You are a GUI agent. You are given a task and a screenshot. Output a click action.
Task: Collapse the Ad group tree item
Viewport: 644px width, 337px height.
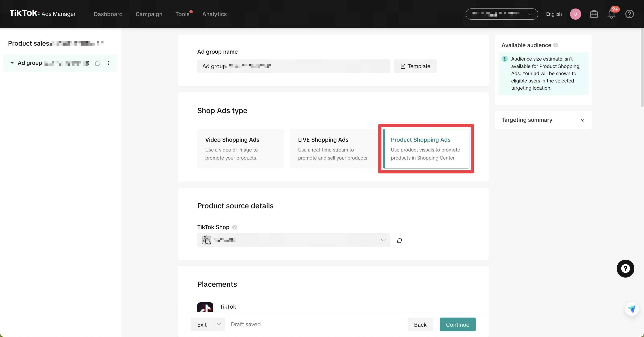pos(12,63)
